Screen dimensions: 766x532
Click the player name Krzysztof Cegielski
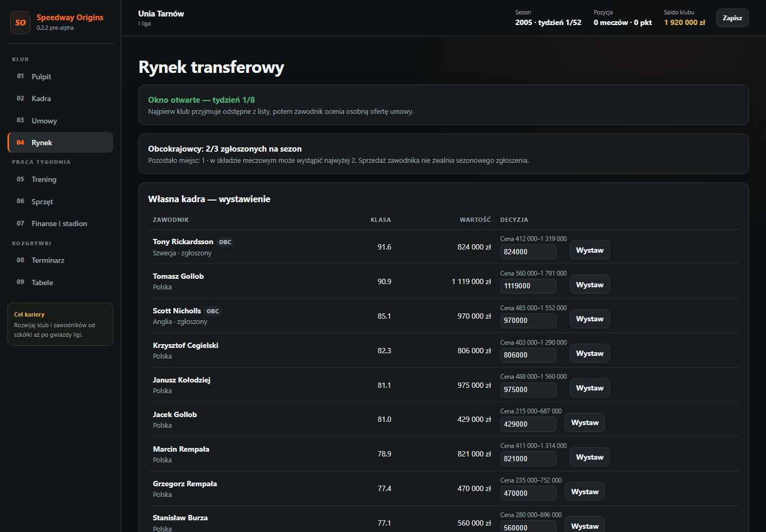point(186,345)
